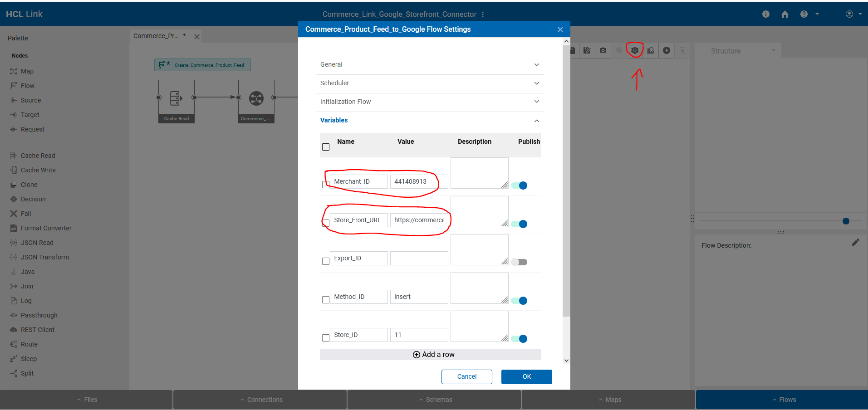
Task: Pick Target node from palette
Action: tap(25, 115)
